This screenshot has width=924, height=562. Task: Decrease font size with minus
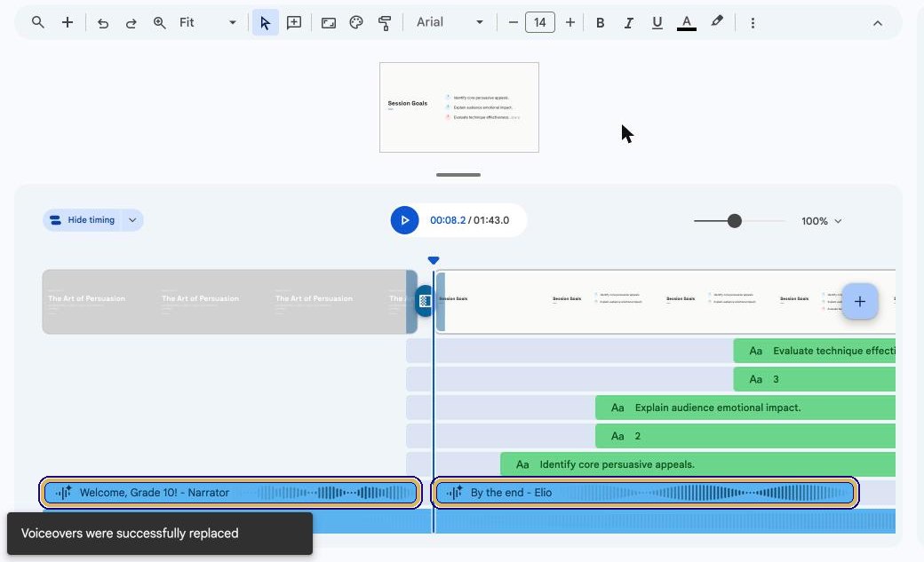(513, 22)
